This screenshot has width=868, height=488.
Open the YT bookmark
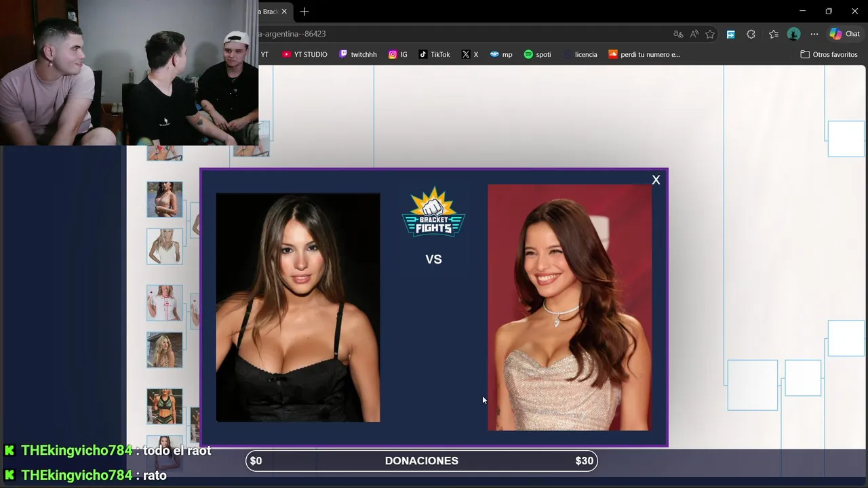pos(264,54)
